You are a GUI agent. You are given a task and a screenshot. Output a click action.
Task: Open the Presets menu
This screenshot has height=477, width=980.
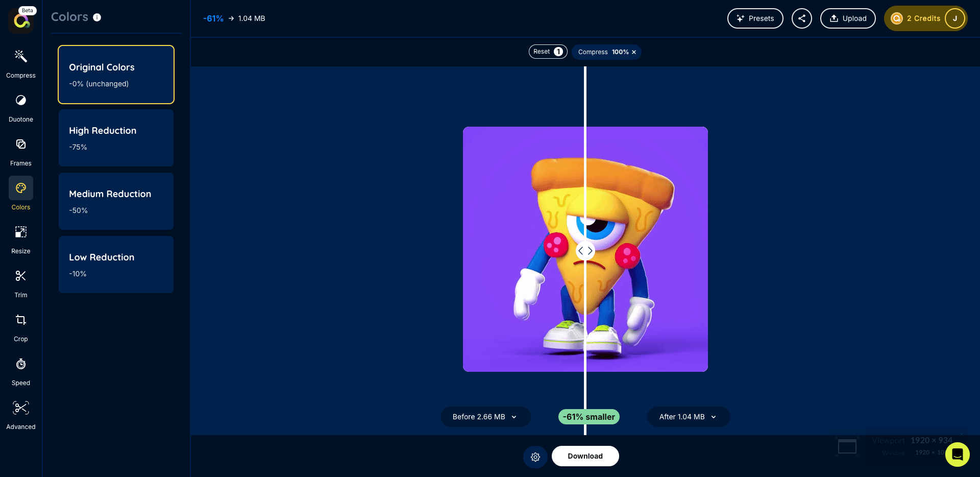point(755,18)
